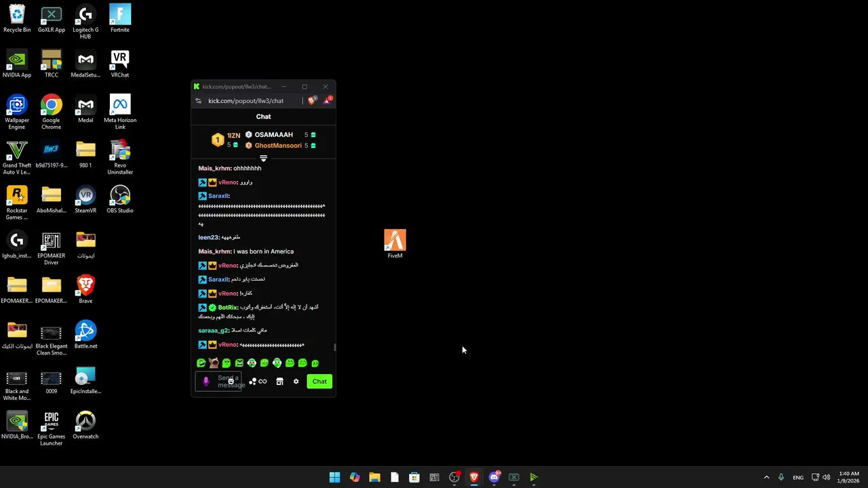Open Windows Start menu

pyautogui.click(x=334, y=477)
